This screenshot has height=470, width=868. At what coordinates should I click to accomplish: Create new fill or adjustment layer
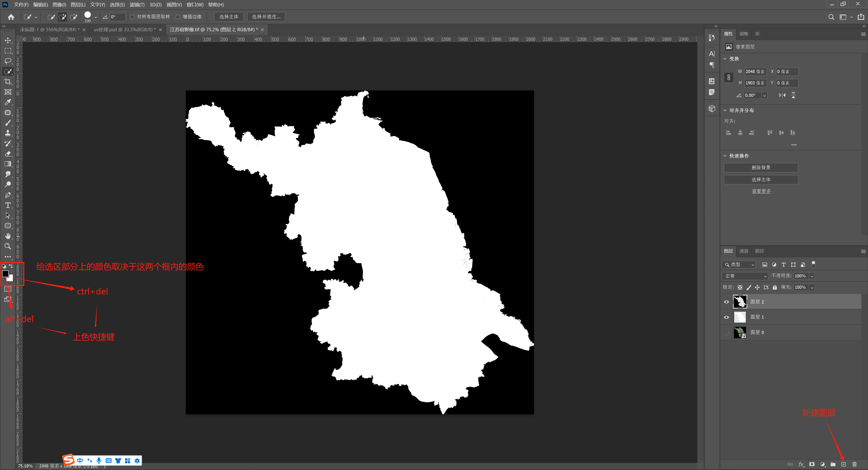click(823, 464)
